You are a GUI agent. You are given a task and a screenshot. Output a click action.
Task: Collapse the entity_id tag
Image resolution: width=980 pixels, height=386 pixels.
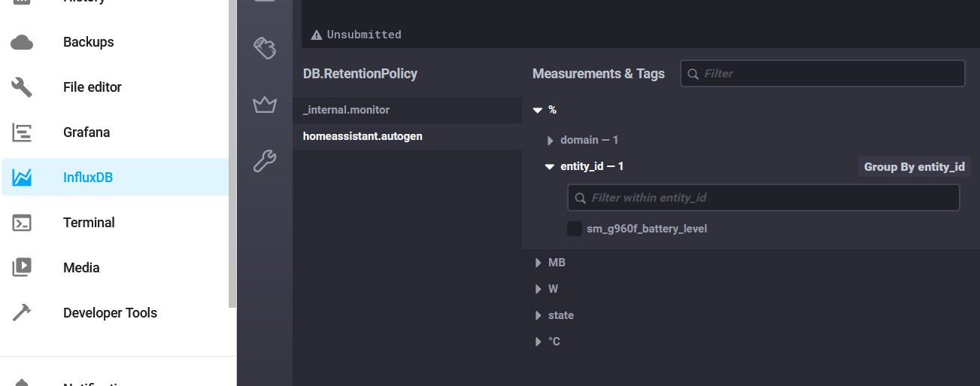550,166
